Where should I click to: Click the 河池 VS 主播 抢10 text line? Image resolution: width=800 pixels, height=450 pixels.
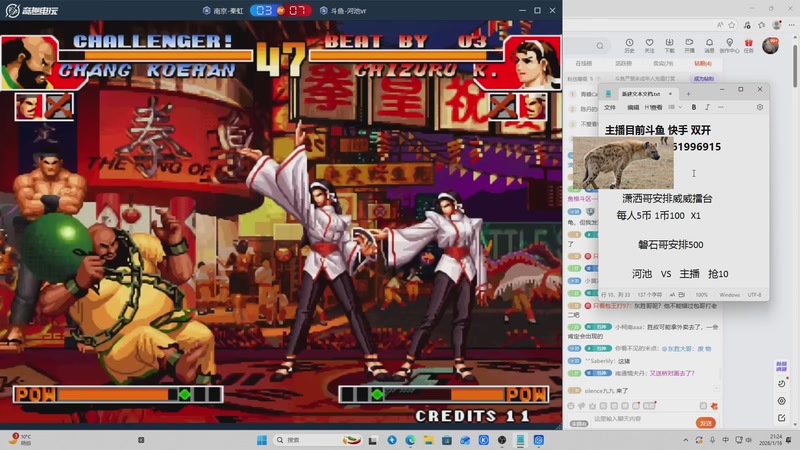(x=680, y=274)
